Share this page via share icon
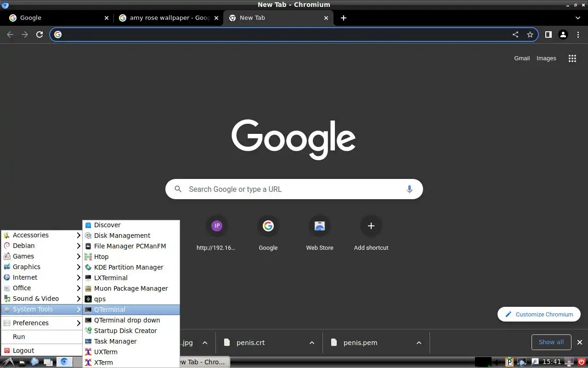Viewport: 588px width, 368px height. pyautogui.click(x=515, y=34)
